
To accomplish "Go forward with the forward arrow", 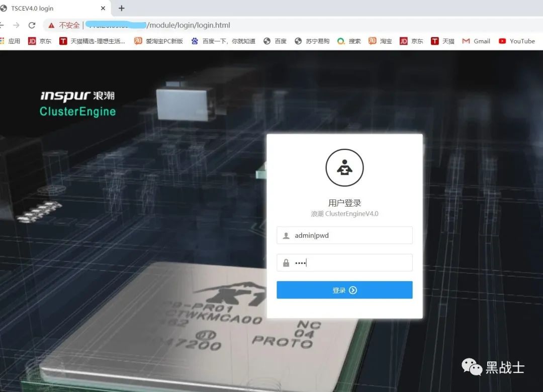I will 16,25.
